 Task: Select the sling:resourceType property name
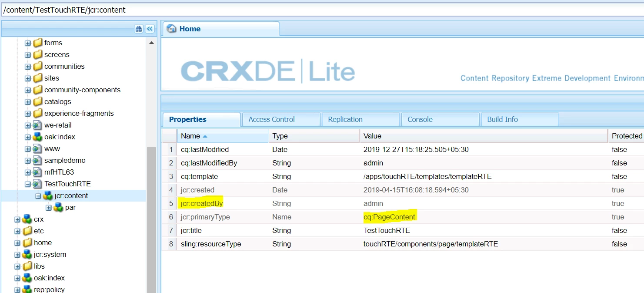click(211, 244)
